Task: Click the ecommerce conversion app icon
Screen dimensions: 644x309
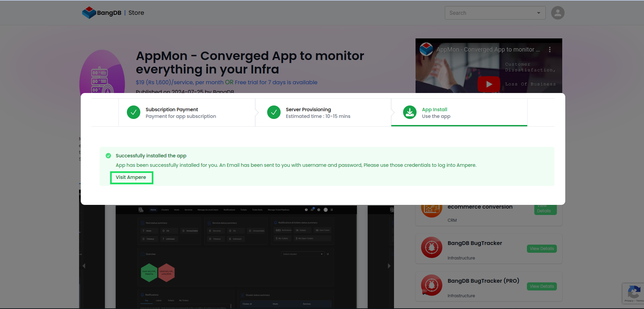Action: coord(432,210)
